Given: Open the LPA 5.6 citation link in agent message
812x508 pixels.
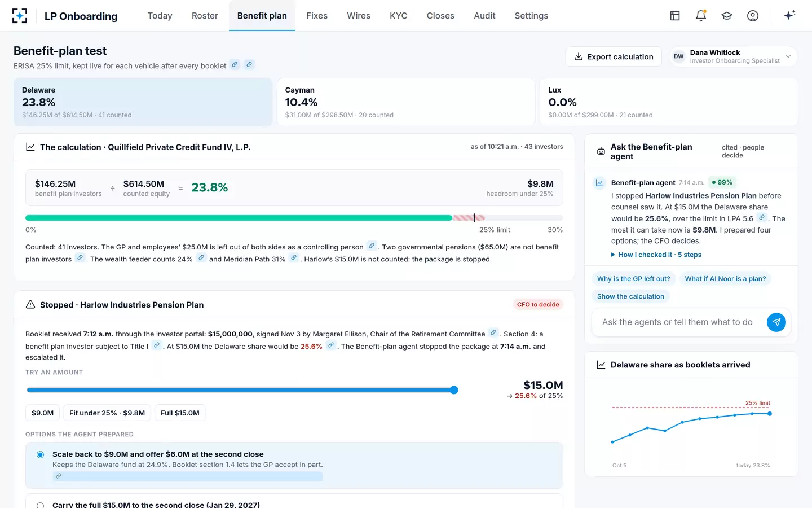Looking at the screenshot, I should click(x=762, y=217).
